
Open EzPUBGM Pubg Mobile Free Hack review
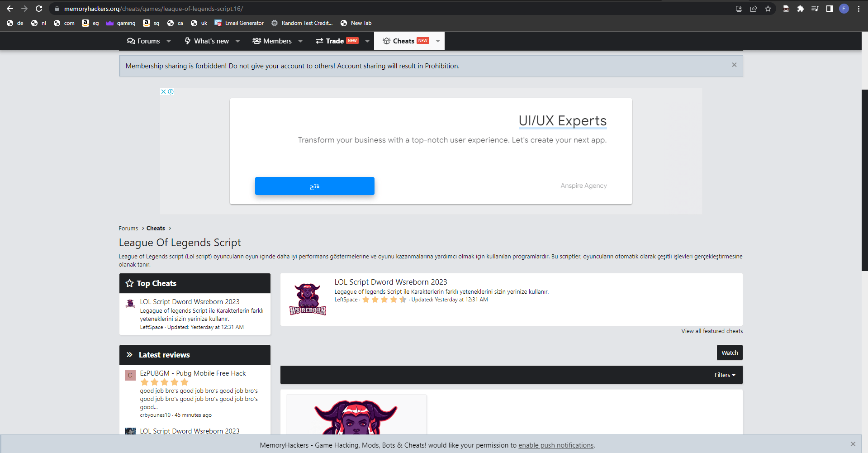193,373
